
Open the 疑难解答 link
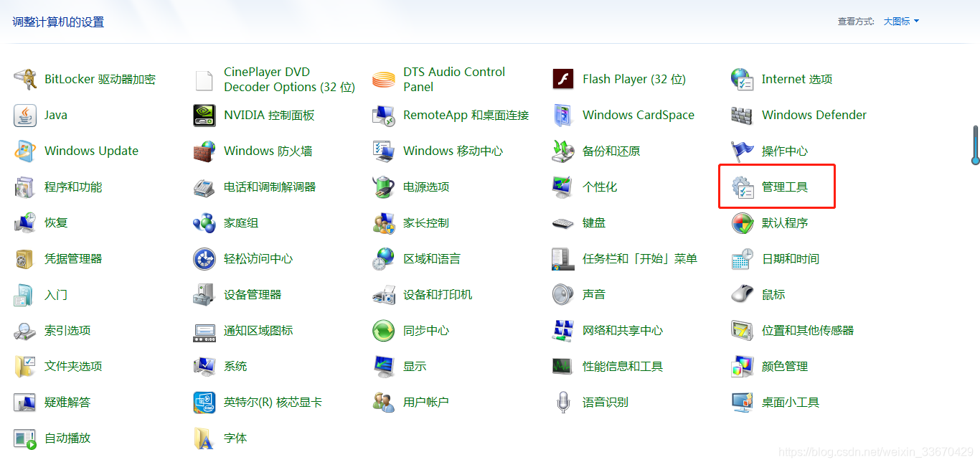point(67,402)
